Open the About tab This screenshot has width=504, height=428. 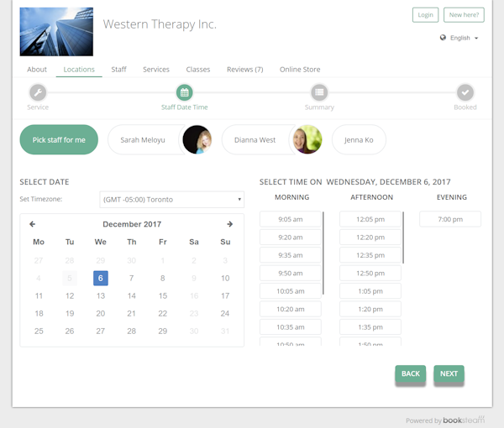37,70
